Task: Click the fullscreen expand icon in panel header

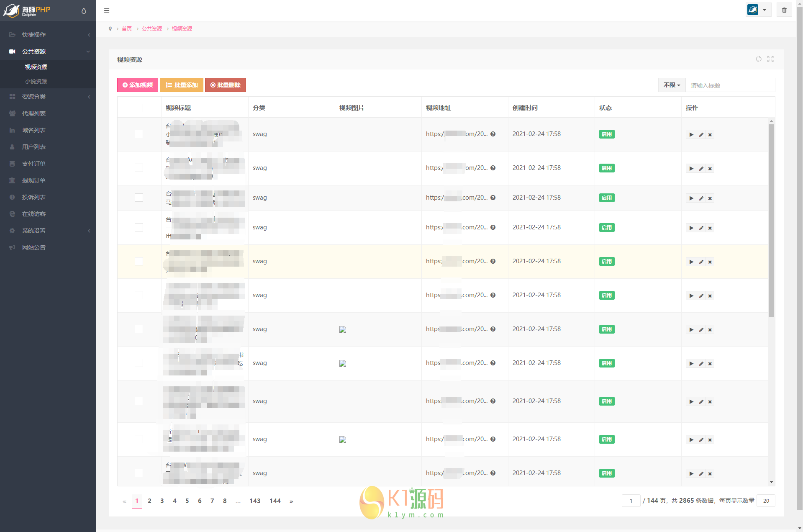Action: (x=770, y=59)
